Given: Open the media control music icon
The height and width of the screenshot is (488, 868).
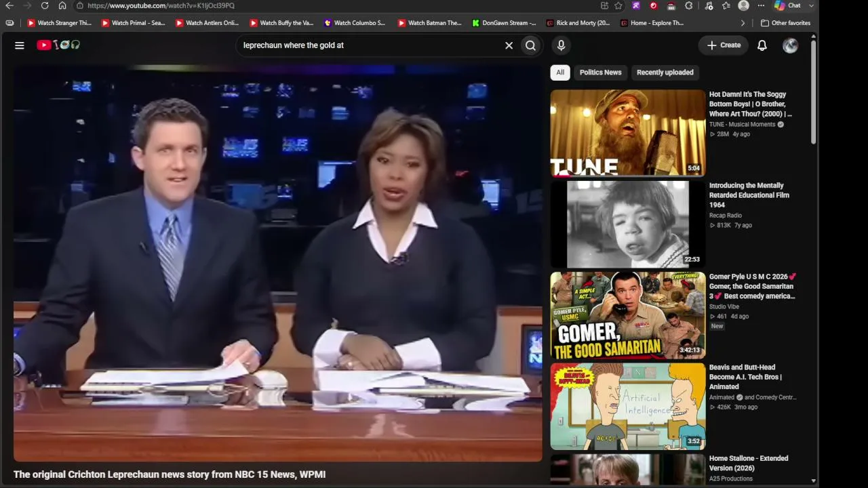Looking at the screenshot, I should click(709, 5).
